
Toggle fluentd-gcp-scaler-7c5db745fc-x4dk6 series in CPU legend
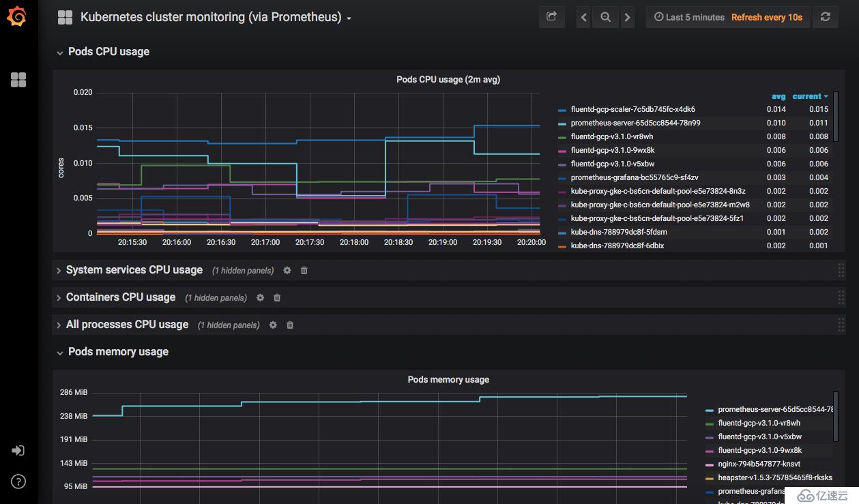pos(633,109)
